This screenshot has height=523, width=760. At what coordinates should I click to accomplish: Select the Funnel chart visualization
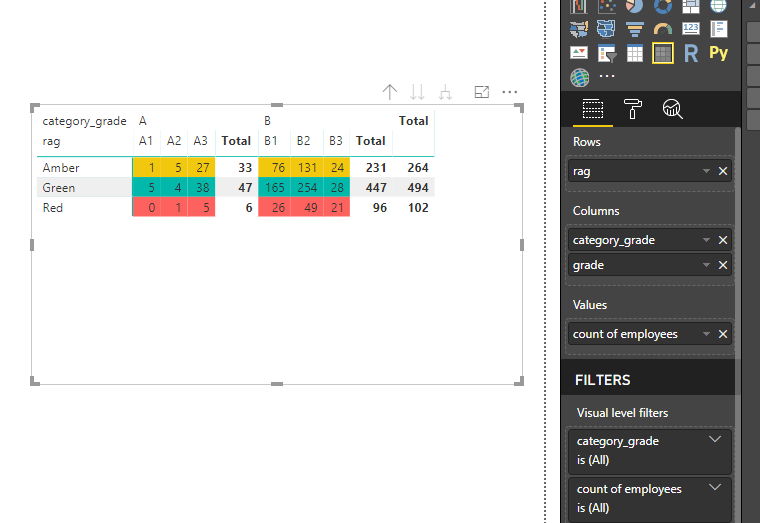[x=634, y=29]
